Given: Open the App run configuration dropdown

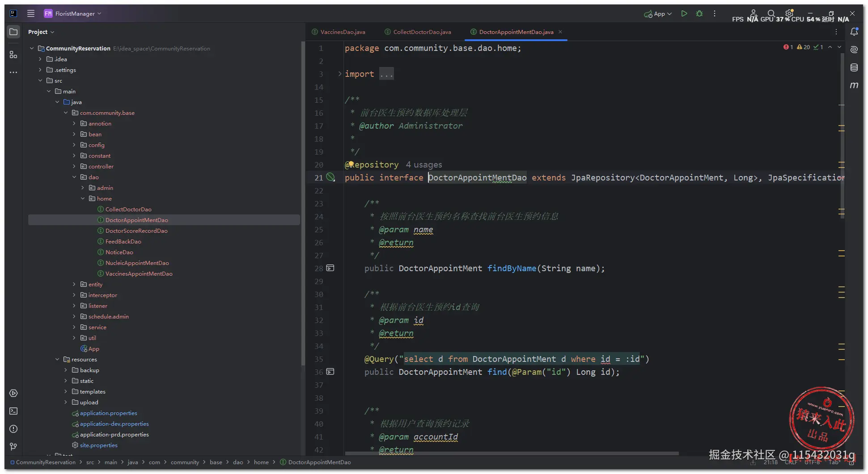Looking at the screenshot, I should 658,14.
